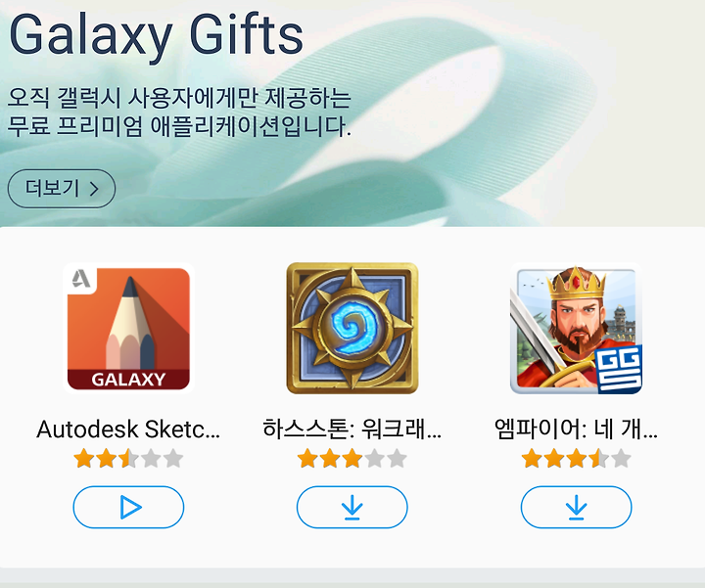This screenshot has height=588, width=705.
Task: Tap the chevron arrow inside the 더보기 button
Action: (94, 189)
